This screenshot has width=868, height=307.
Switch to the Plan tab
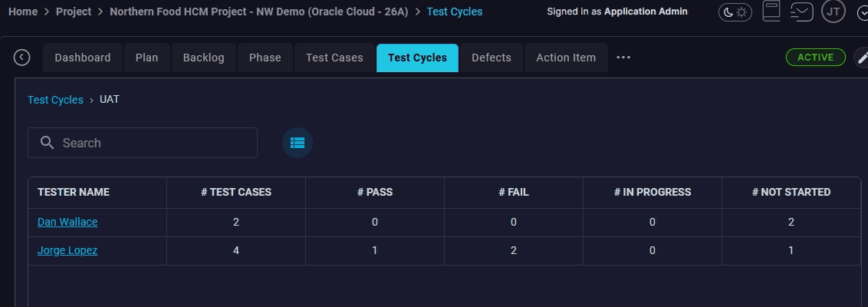(x=146, y=58)
